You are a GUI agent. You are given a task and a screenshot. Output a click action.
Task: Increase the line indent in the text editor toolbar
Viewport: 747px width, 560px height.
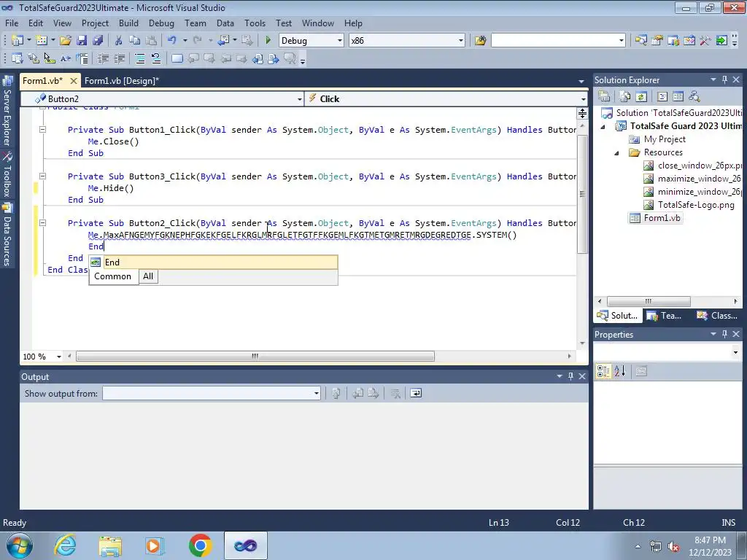[119, 58]
